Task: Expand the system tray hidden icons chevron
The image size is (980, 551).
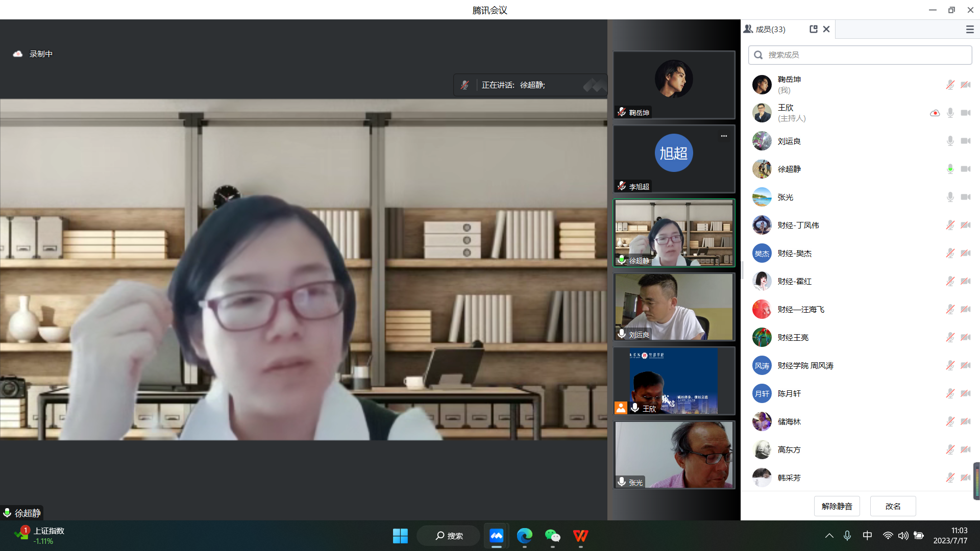Action: [x=829, y=536]
